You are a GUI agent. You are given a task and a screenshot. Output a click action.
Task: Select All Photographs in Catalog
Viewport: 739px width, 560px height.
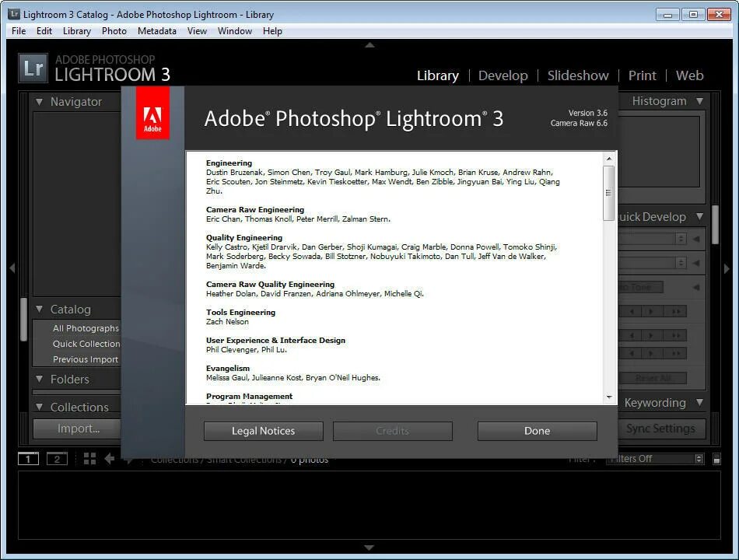[x=86, y=328]
